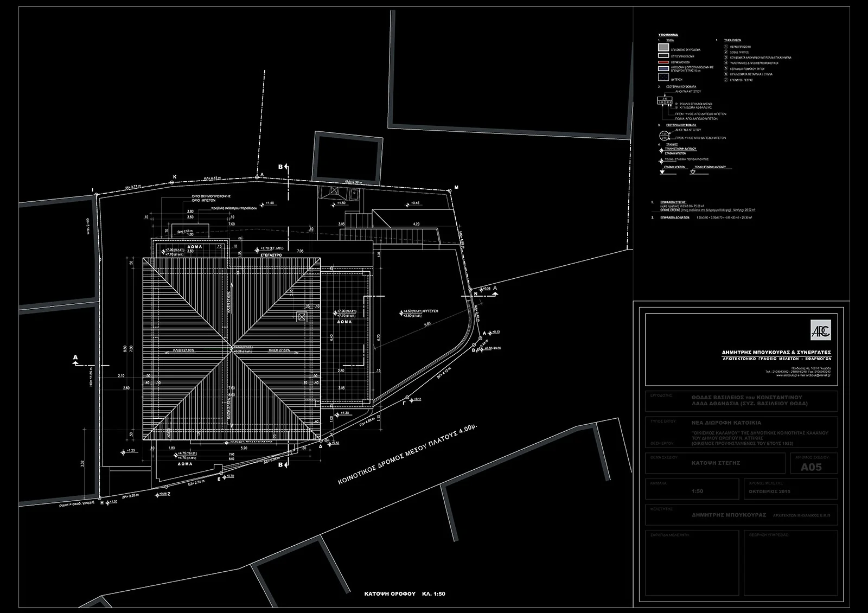Click survey point H at the bottom left corner
The width and height of the screenshot is (868, 613).
click(100, 497)
